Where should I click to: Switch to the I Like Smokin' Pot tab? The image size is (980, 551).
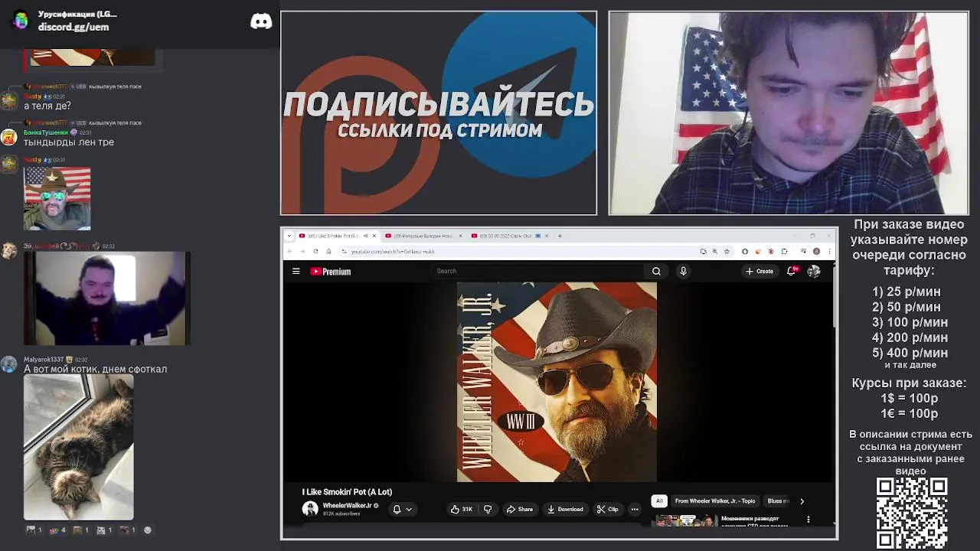[x=333, y=236]
